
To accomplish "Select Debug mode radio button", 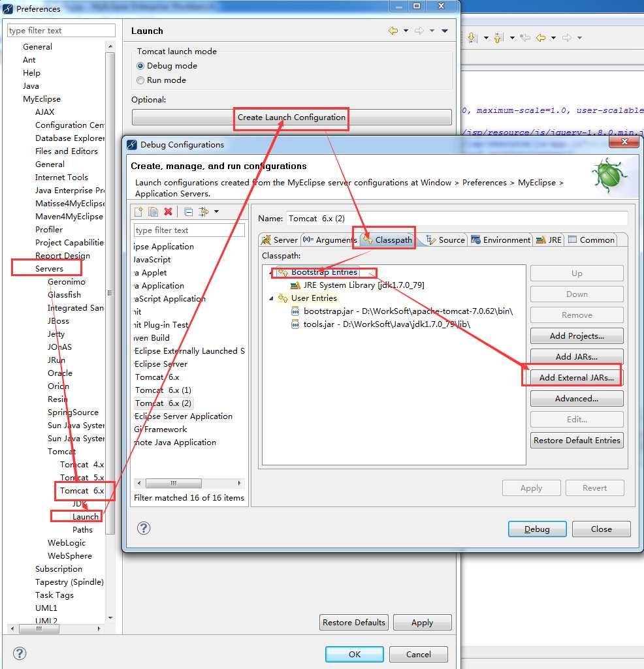I will click(x=140, y=66).
